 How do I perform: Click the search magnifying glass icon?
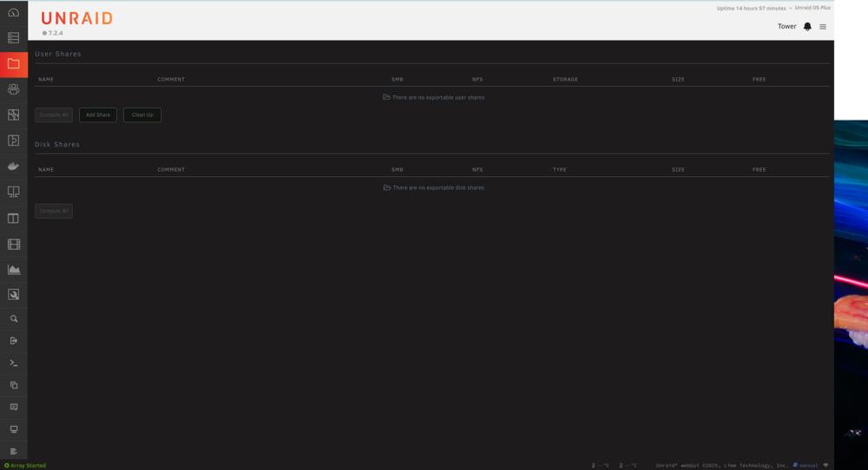tap(14, 319)
